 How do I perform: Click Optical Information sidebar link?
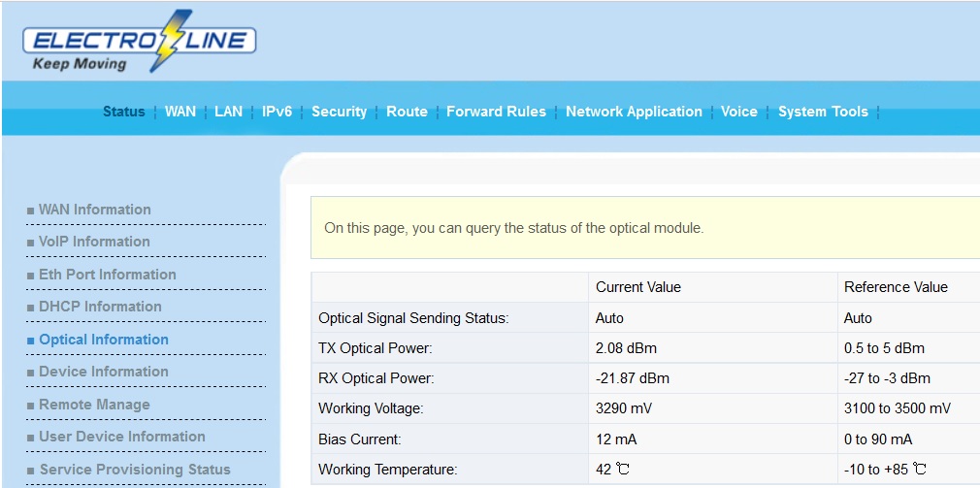[103, 340]
